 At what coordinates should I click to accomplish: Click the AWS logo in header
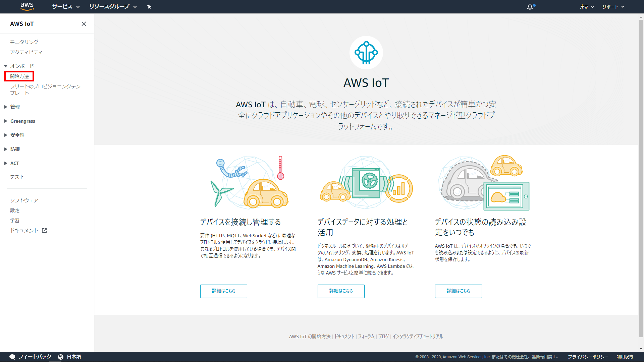27,6
